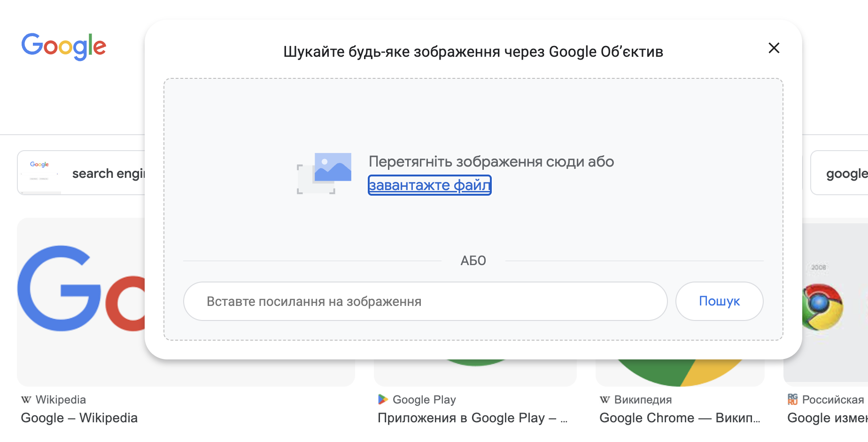Open 'Google измен' result title

point(827,418)
